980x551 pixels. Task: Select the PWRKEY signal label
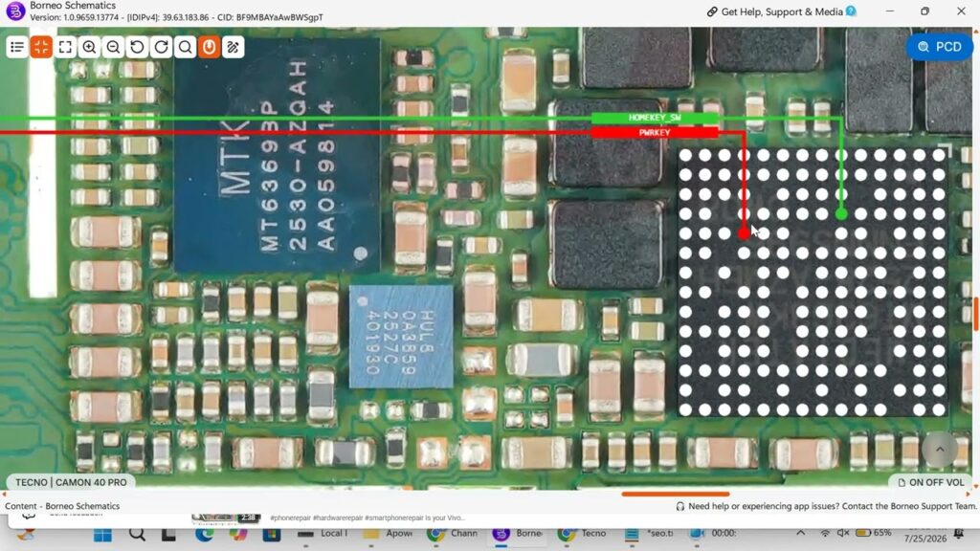[x=655, y=132]
